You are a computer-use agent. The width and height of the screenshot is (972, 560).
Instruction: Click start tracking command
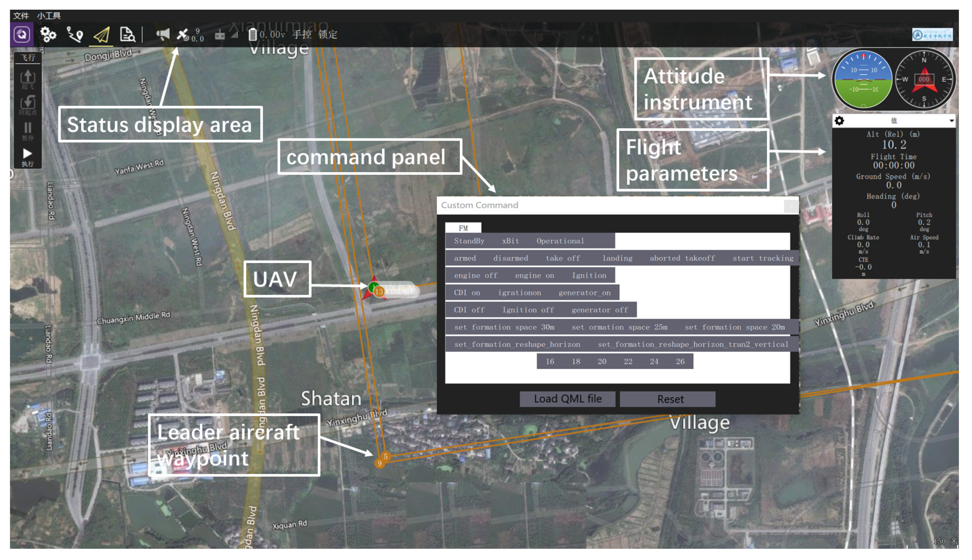(763, 258)
